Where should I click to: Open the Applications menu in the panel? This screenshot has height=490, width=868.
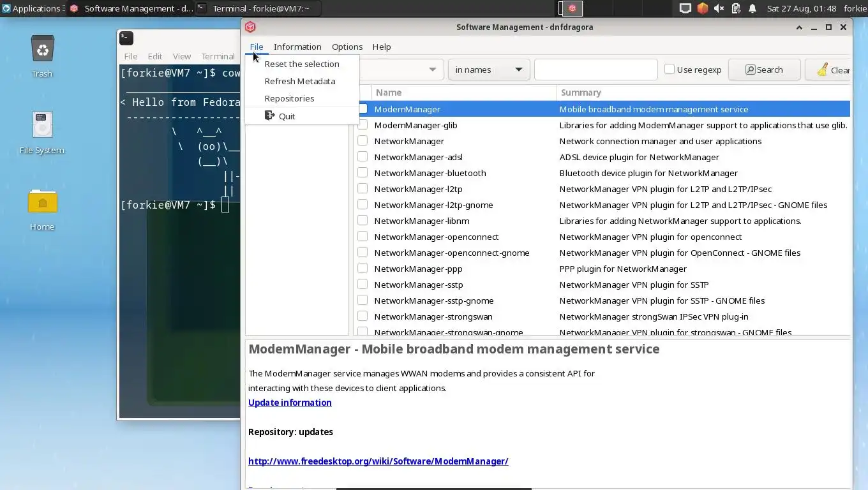point(31,8)
